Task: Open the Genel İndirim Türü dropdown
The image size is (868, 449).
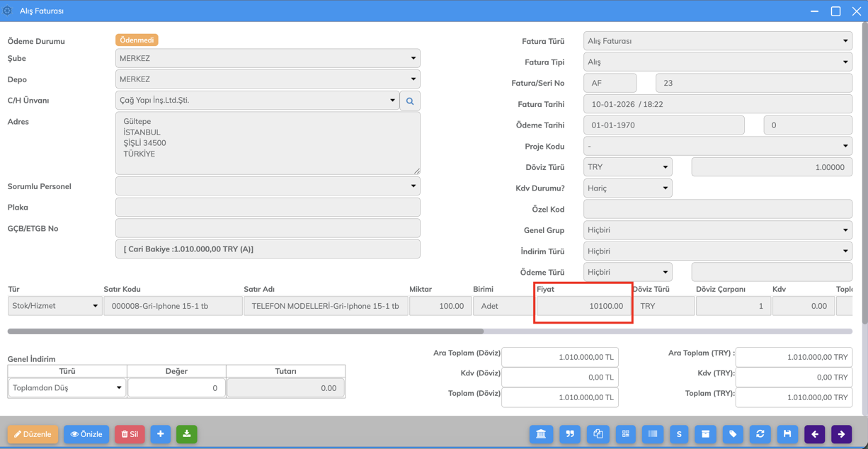Action: tap(67, 388)
